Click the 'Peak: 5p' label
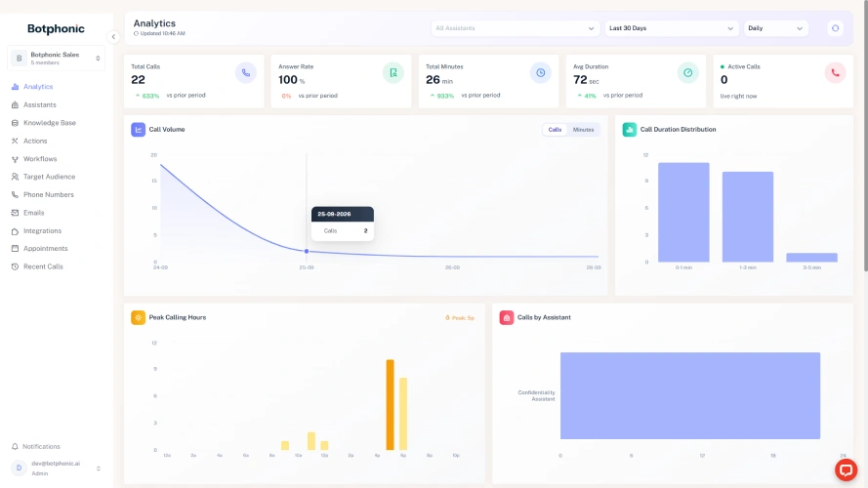 460,318
